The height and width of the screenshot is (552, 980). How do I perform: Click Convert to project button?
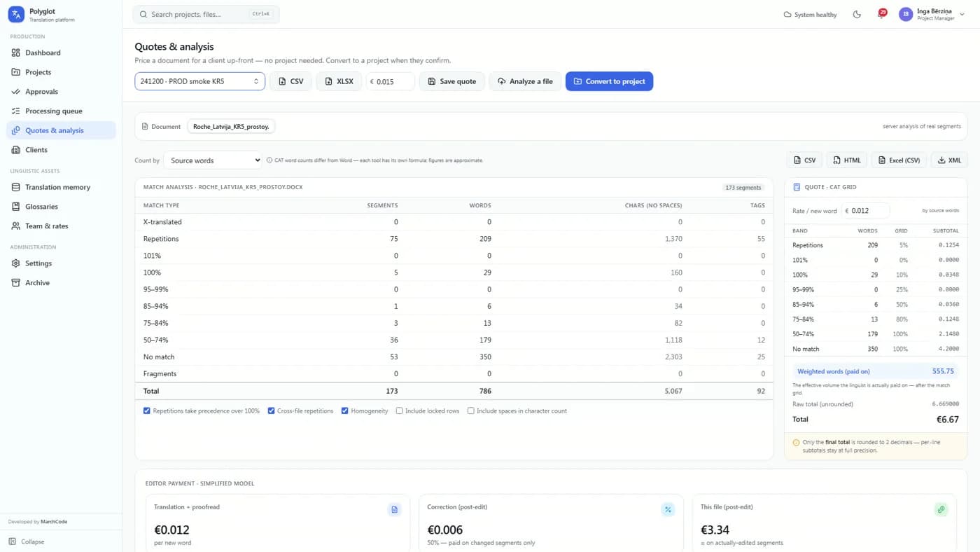pyautogui.click(x=609, y=81)
